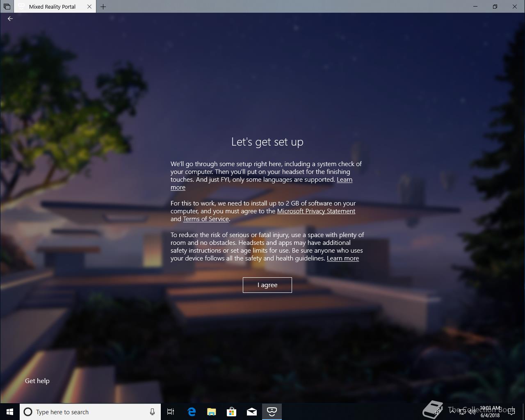Open Microsoft Store from the taskbar
The width and height of the screenshot is (525, 420).
tap(232, 412)
